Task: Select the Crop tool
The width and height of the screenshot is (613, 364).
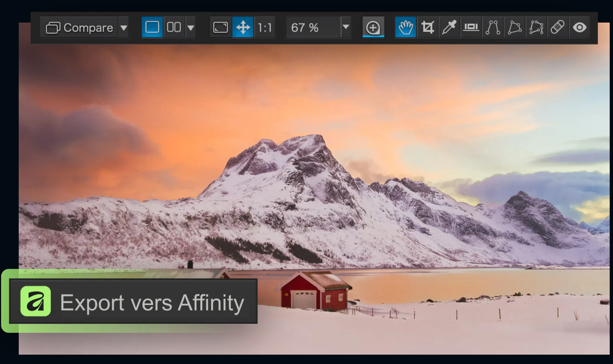Action: pyautogui.click(x=427, y=28)
